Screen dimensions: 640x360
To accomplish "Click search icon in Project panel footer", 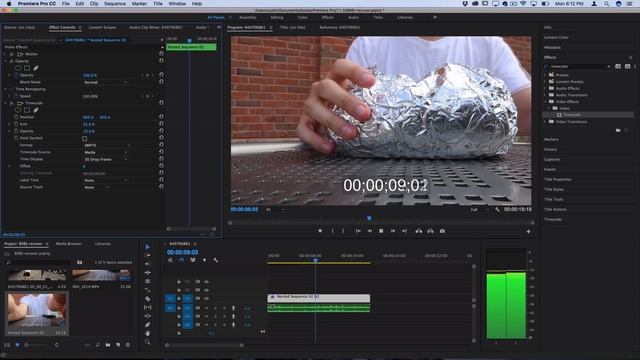I will click(x=98, y=345).
